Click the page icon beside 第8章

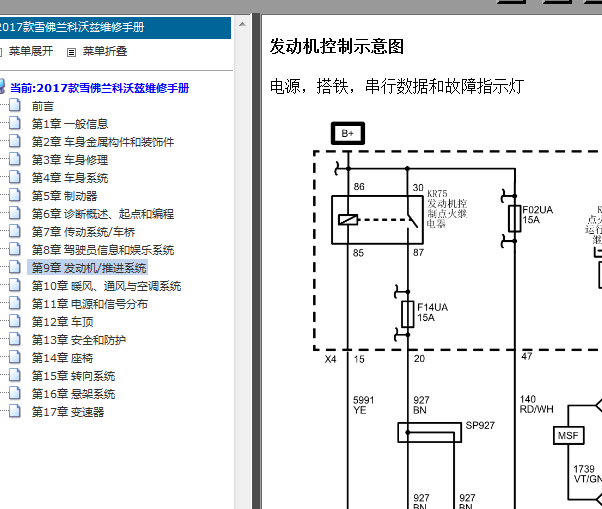[15, 249]
